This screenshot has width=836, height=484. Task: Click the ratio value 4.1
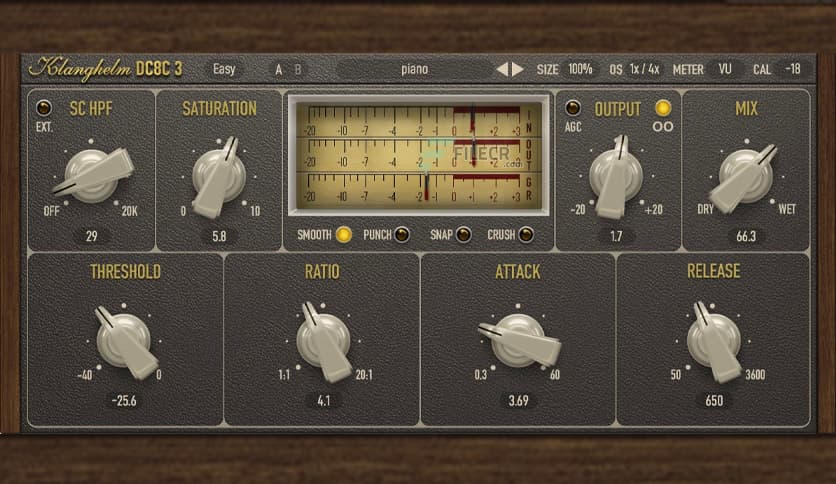[x=324, y=400]
